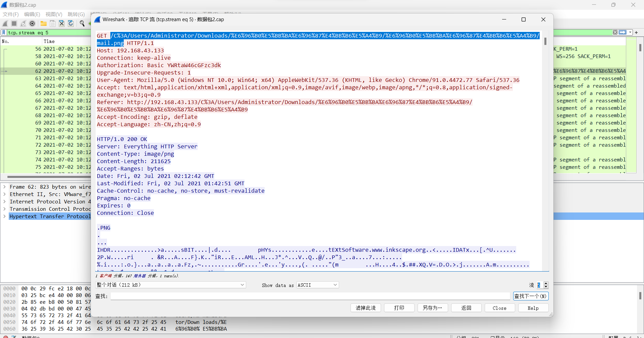Click the 滤掉此流 button
The width and height of the screenshot is (644, 338).
click(x=366, y=308)
